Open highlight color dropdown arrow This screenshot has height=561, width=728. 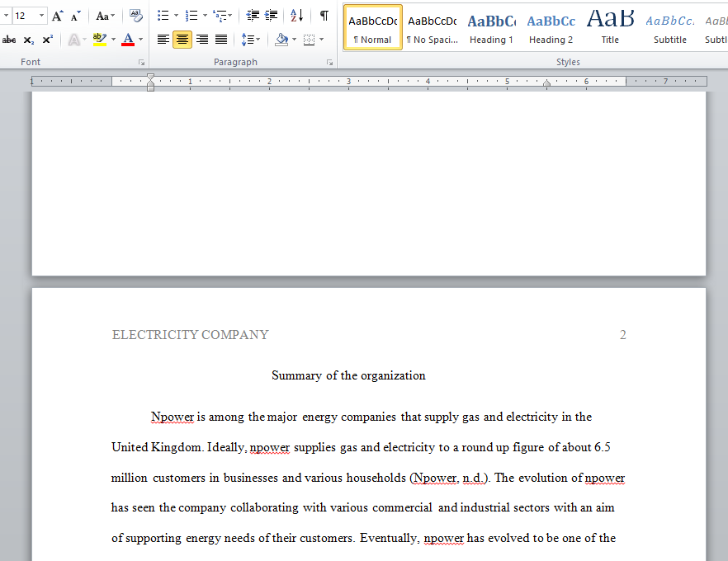(x=113, y=40)
